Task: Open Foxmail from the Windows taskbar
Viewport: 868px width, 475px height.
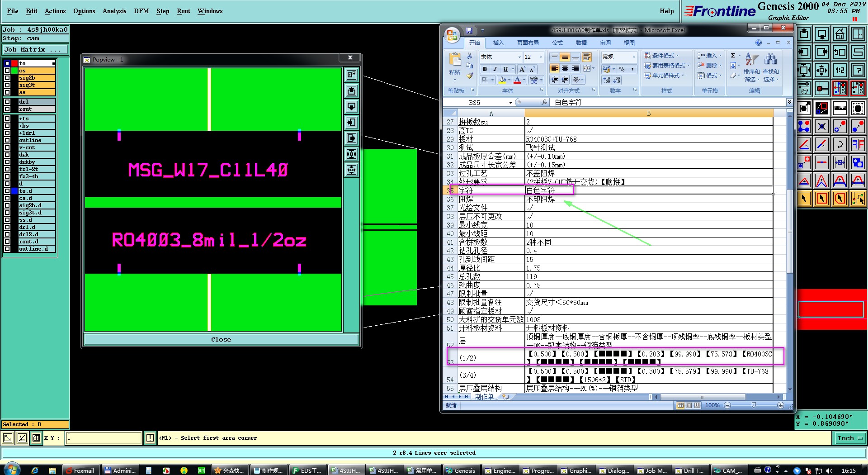Action: [80, 470]
